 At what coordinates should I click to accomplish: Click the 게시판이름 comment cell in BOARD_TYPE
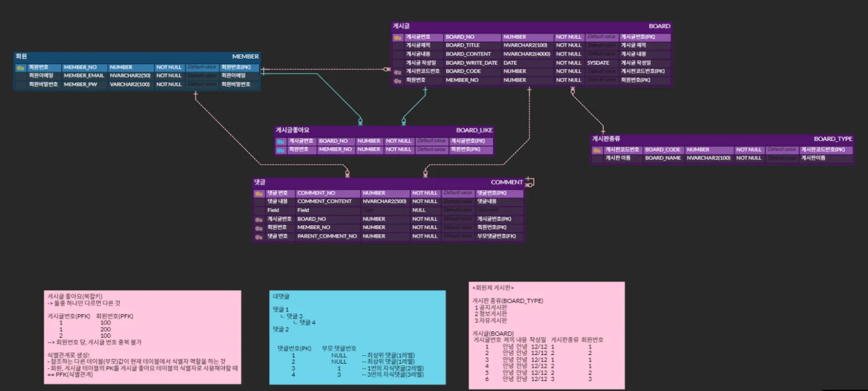click(826, 158)
